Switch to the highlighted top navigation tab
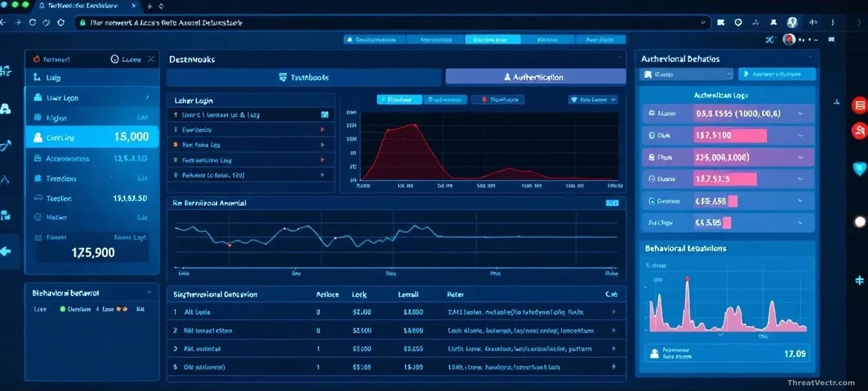 point(492,39)
